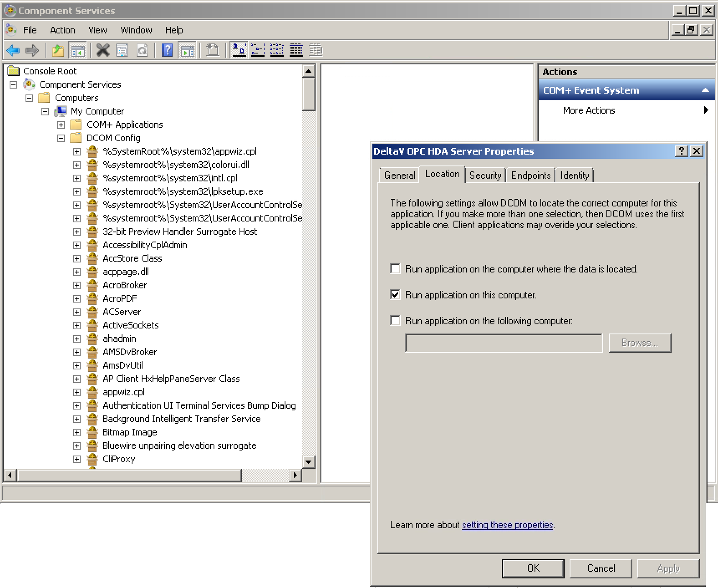The image size is (718, 588).
Task: Expand the COM+ Applications node
Action: pyautogui.click(x=61, y=124)
